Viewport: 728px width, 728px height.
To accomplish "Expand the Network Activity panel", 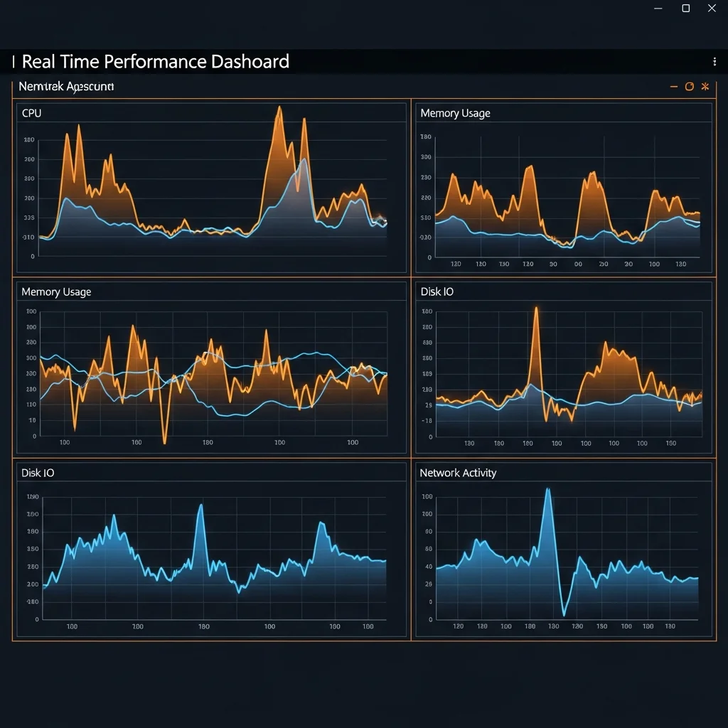I will (460, 472).
